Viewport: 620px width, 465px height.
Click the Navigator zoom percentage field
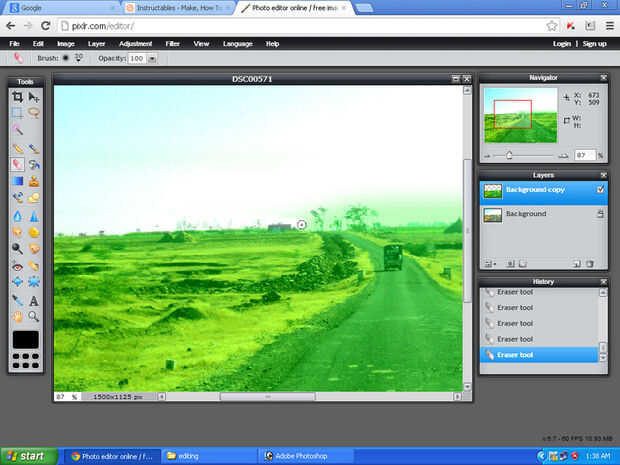pos(585,155)
